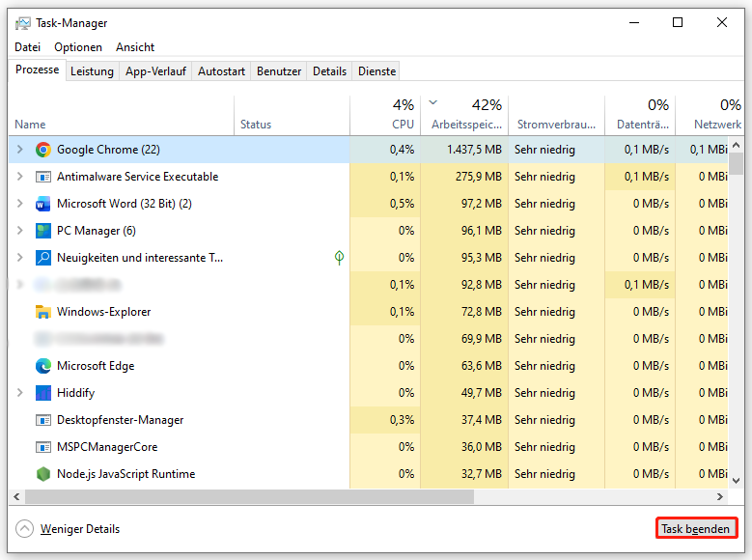Click the Microsoft Word process icon

tap(43, 204)
